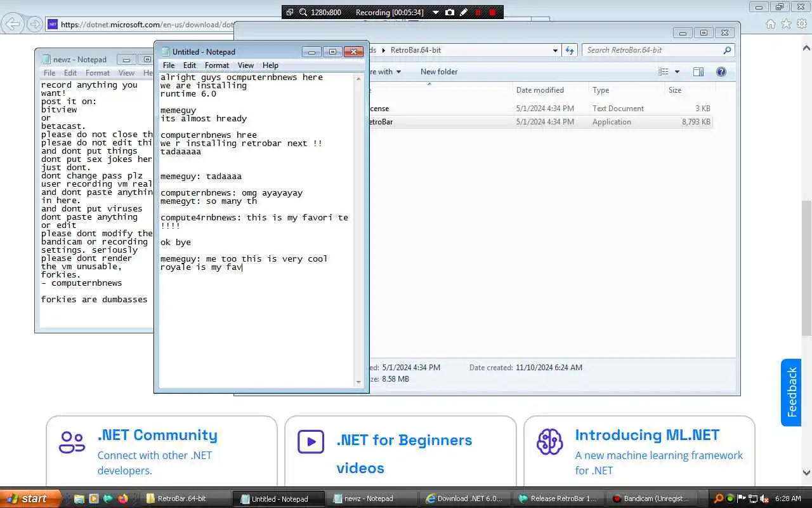Switch to newz - Notepad taskbar button
This screenshot has height=508, width=812.
369,498
